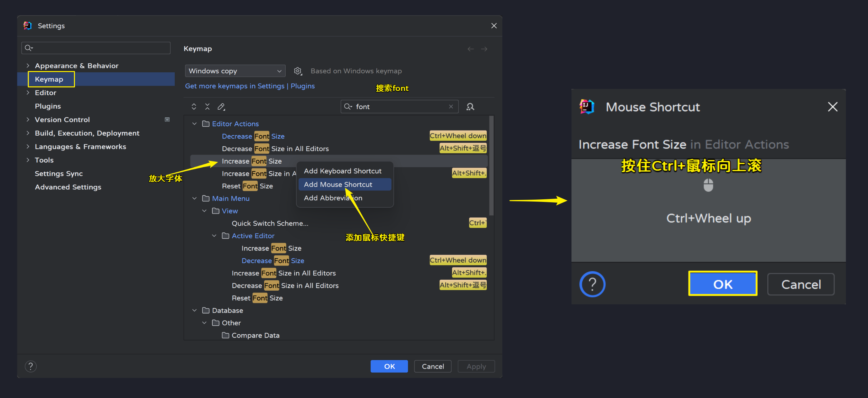
Task: Clear the font search with the X icon
Action: coord(451,106)
